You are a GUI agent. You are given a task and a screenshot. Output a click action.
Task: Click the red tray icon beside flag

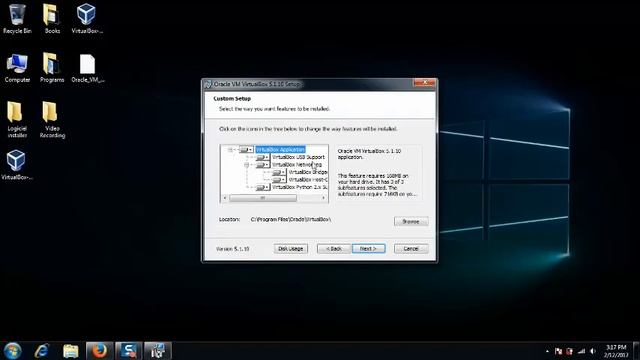pos(569,351)
